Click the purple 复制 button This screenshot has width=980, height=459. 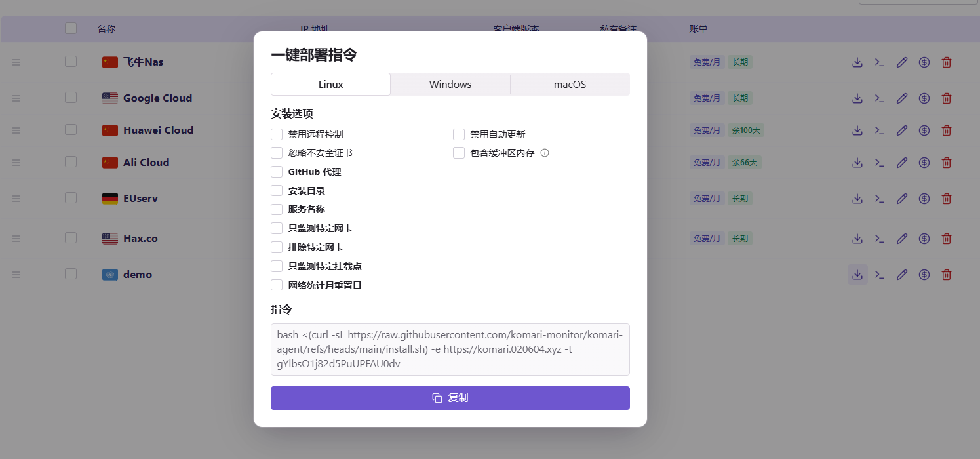[x=450, y=398]
